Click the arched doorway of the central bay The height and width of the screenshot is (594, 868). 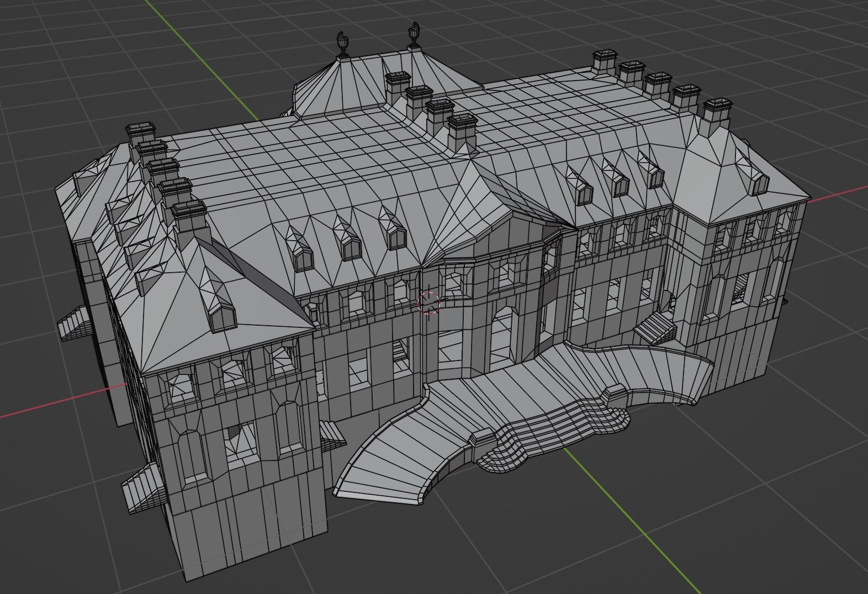[x=503, y=339]
